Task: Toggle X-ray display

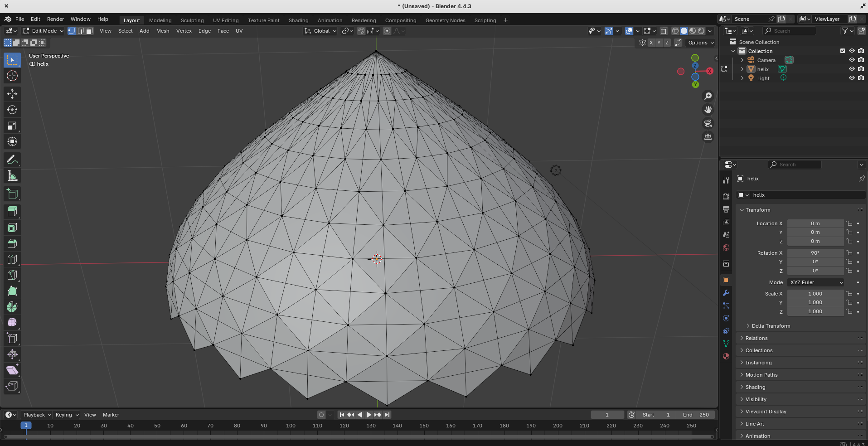Action: (664, 31)
